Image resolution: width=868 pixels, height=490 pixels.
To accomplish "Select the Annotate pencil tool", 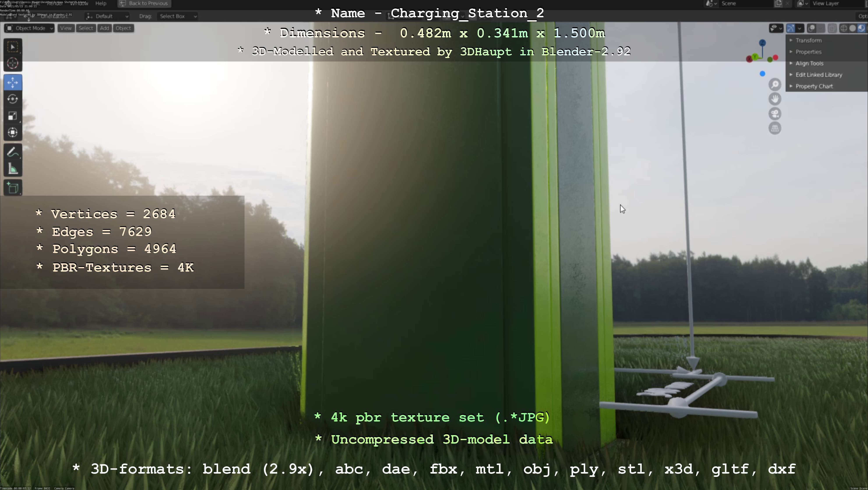I will pyautogui.click(x=13, y=153).
